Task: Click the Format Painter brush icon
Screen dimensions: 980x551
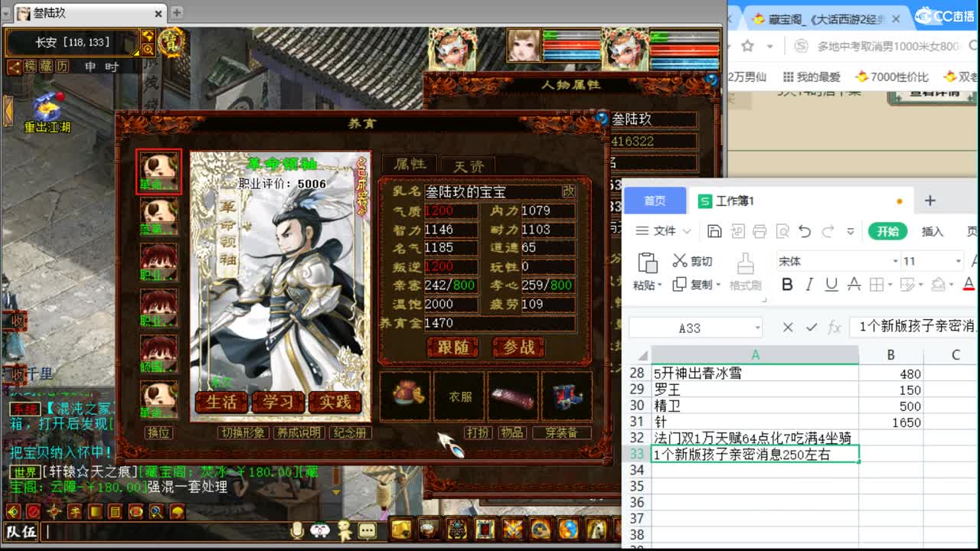Action: click(x=745, y=265)
